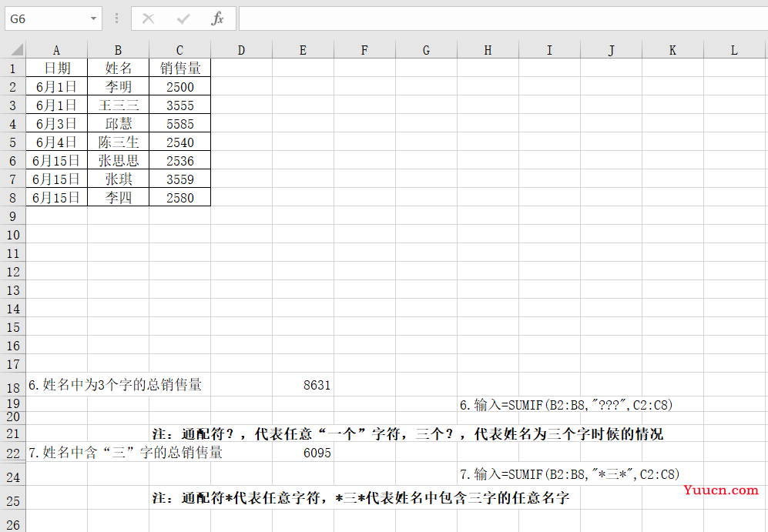Open the Name Box dropdown arrow
Image resolution: width=768 pixels, height=532 pixels.
pyautogui.click(x=93, y=18)
